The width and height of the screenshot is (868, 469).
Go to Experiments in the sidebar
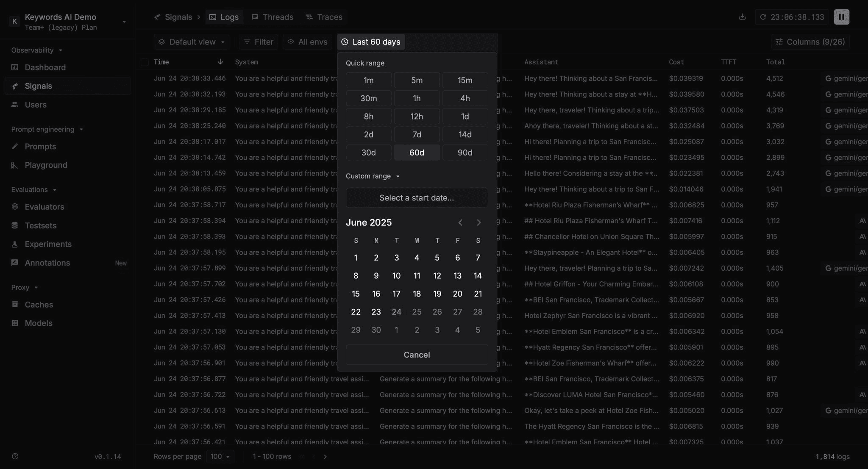point(48,244)
